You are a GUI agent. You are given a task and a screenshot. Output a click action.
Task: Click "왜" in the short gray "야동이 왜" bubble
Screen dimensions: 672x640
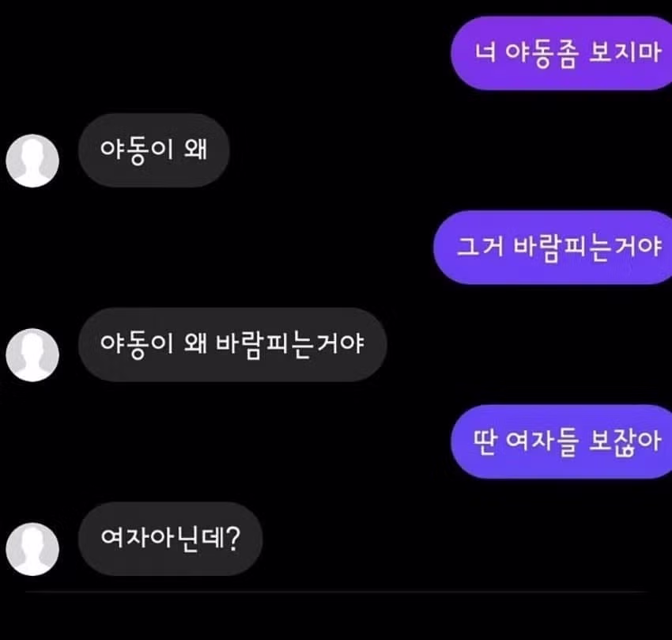pos(195,150)
